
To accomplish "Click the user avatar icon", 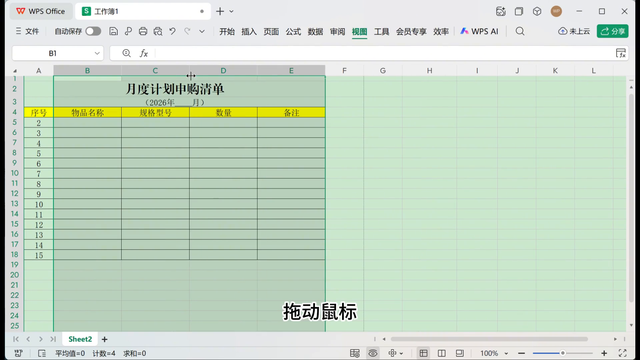I will coord(556,11).
